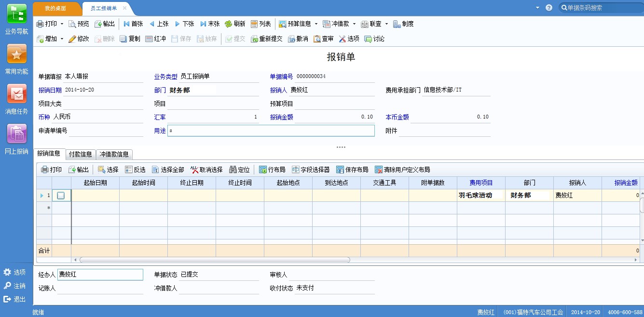Click 注销 at bottom of sidebar
The height and width of the screenshot is (317, 644).
pyautogui.click(x=15, y=286)
